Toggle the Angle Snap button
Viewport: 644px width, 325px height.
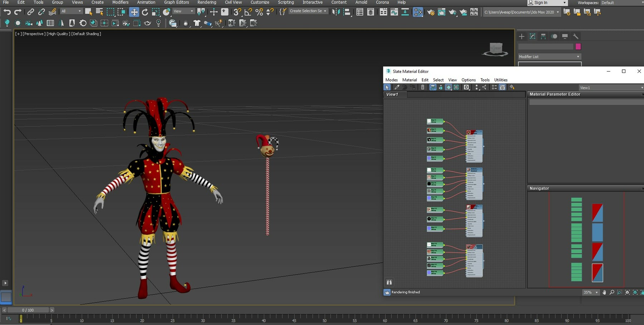[x=248, y=12]
